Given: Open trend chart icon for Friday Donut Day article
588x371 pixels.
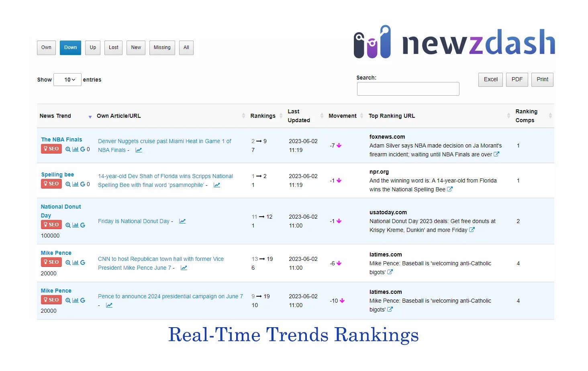Looking at the screenshot, I should (182, 221).
